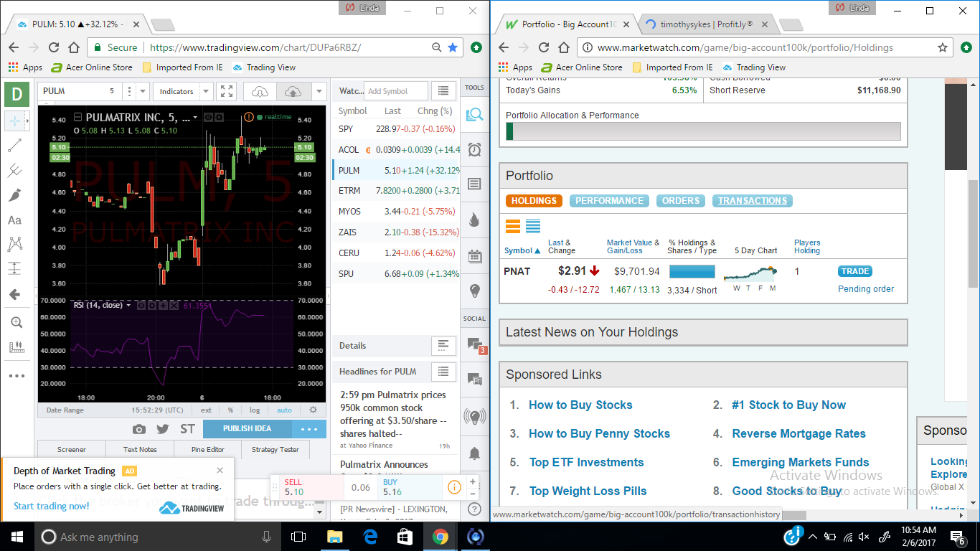980x551 pixels.
Task: Share chart to StockTwits via ST icon
Action: (x=187, y=429)
